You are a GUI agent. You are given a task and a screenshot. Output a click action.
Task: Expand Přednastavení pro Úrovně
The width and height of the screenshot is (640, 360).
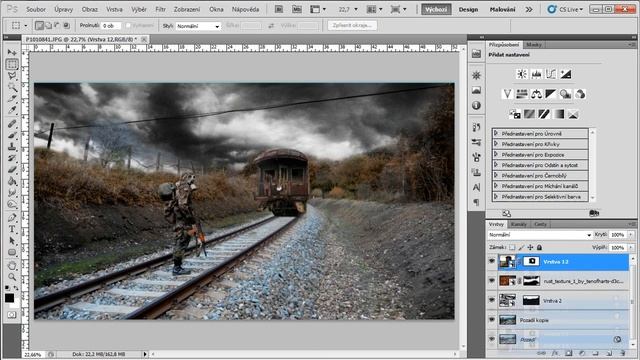(496, 133)
